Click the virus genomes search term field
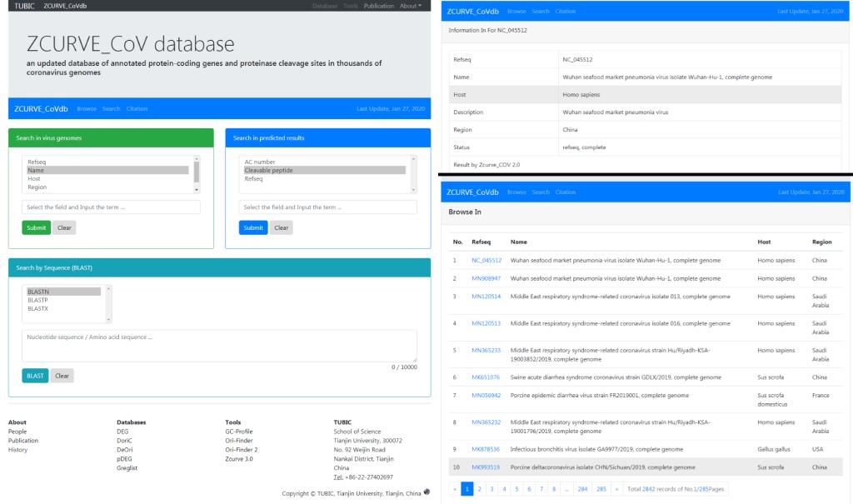The image size is (853, 504). 111,207
